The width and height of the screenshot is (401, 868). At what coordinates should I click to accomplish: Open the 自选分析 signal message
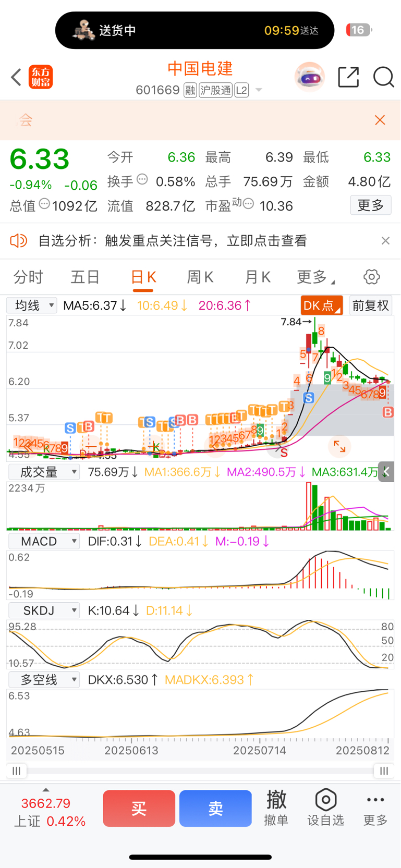tap(173, 240)
